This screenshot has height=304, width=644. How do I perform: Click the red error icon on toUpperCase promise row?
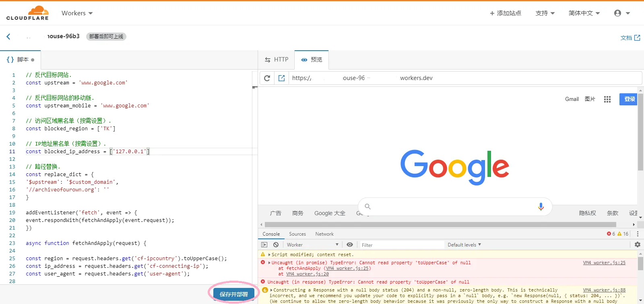tap(263, 263)
